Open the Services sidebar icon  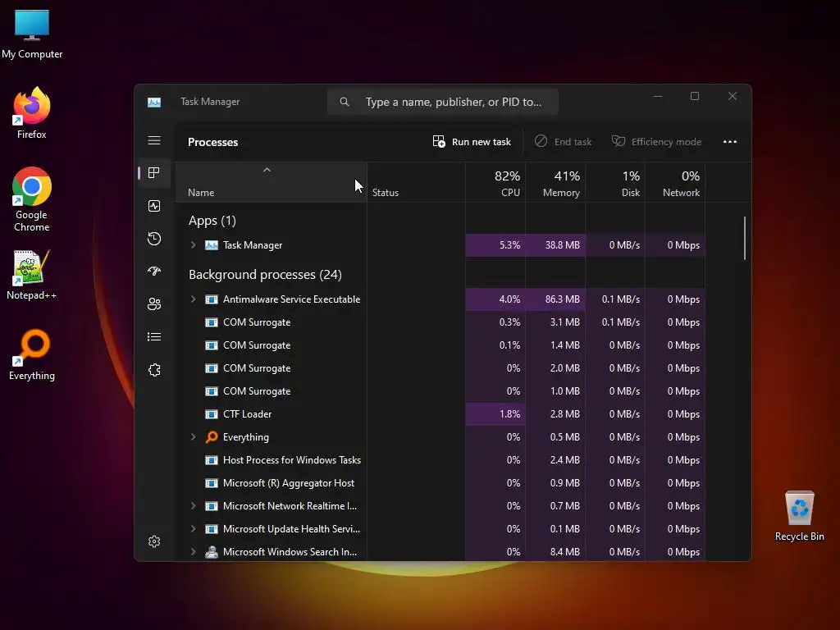pos(154,370)
